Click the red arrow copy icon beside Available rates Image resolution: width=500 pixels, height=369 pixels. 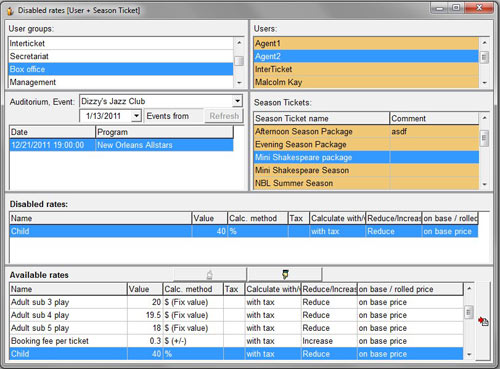pyautogui.click(x=483, y=321)
